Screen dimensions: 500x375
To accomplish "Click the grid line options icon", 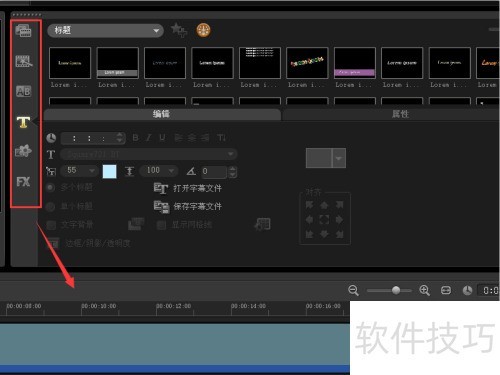I will 262,224.
